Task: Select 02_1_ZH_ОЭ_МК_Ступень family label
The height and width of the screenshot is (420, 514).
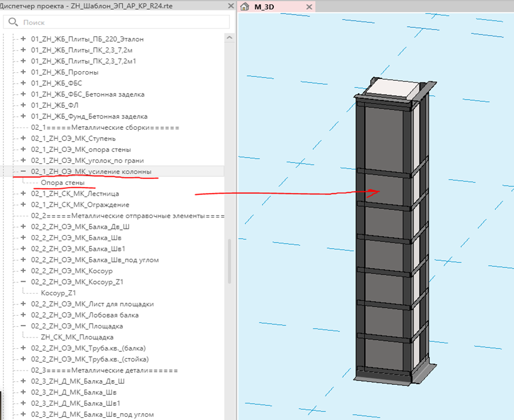Action: pyautogui.click(x=73, y=138)
